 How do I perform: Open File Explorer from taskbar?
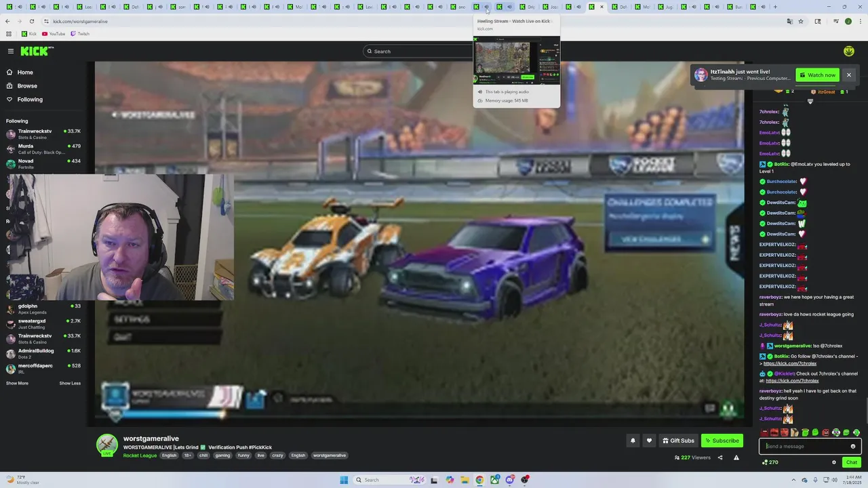point(465,480)
